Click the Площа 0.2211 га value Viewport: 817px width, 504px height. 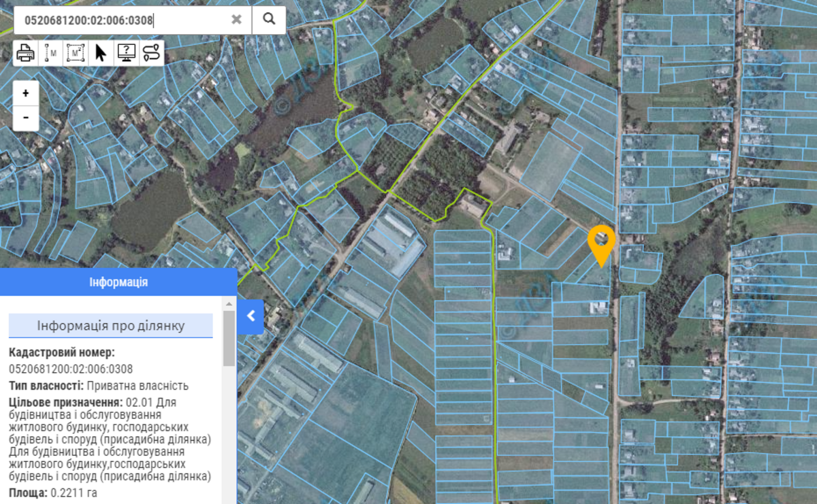tap(74, 492)
